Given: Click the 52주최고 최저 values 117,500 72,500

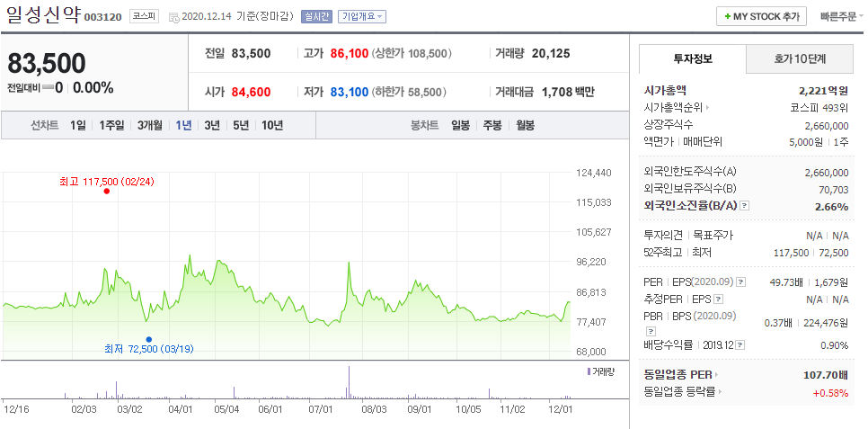Looking at the screenshot, I should coord(811,253).
